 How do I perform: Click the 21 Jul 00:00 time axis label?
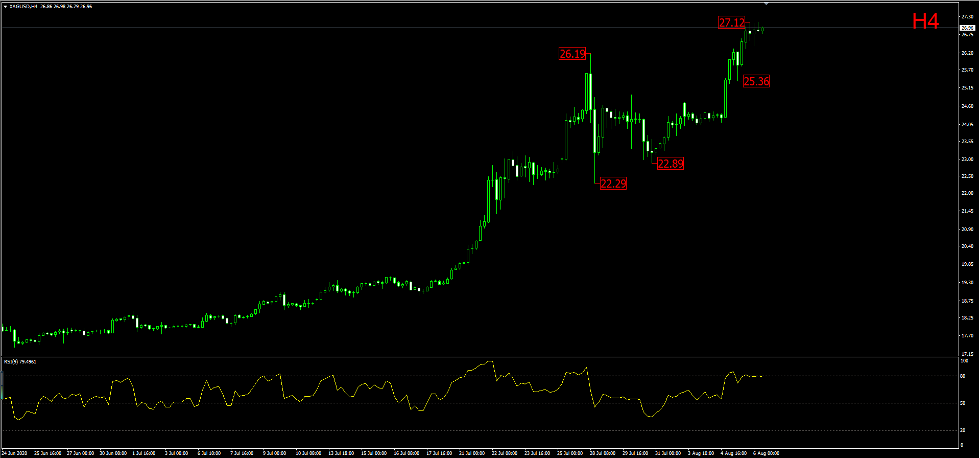[472, 453]
